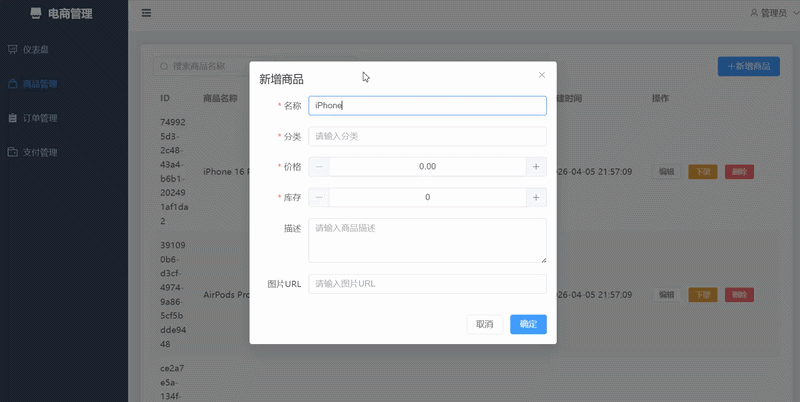Click the 价格 number field
This screenshot has width=800, height=402.
(427, 167)
